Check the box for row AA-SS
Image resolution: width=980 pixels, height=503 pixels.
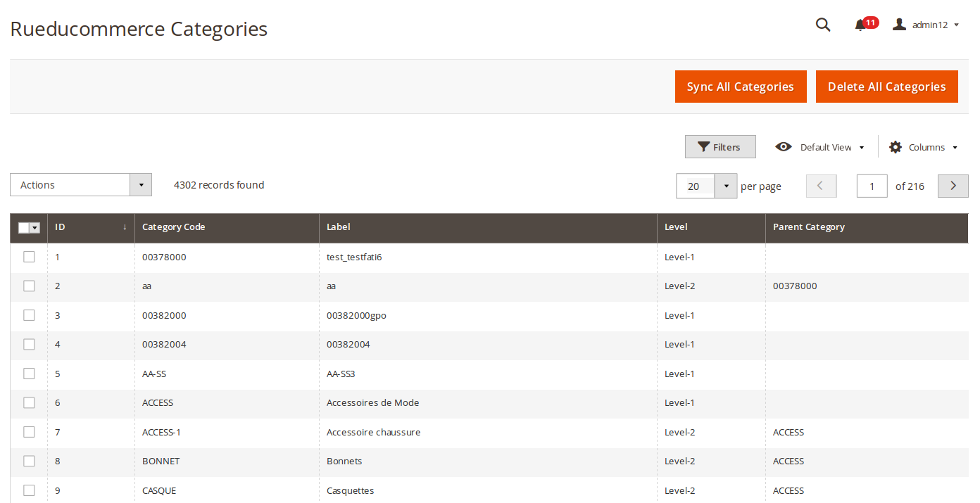click(x=29, y=374)
